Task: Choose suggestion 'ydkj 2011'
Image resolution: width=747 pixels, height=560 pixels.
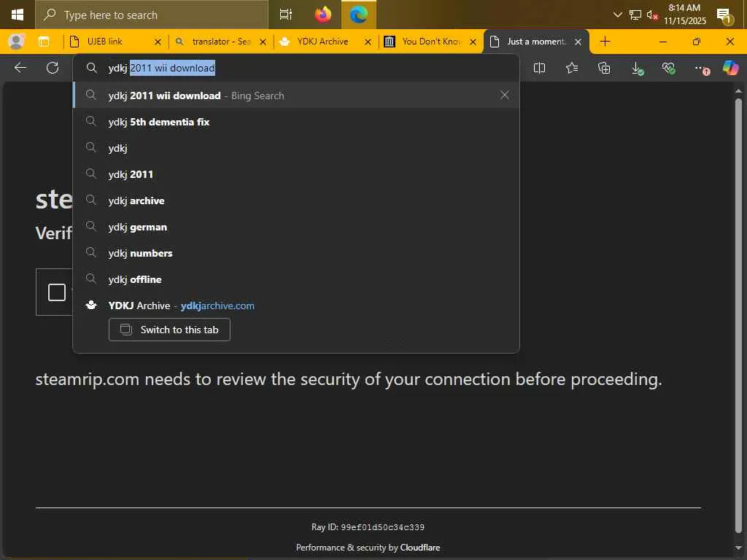Action: click(x=296, y=174)
